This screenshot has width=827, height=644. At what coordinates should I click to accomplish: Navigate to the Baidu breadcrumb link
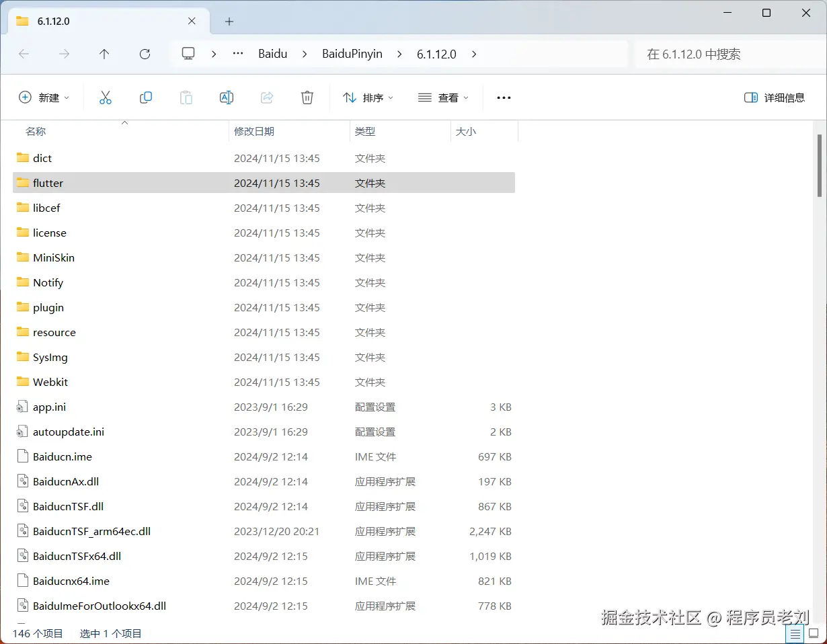272,54
